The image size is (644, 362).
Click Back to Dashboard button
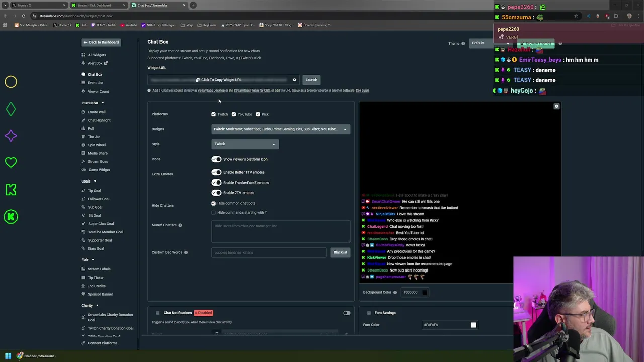(x=101, y=42)
